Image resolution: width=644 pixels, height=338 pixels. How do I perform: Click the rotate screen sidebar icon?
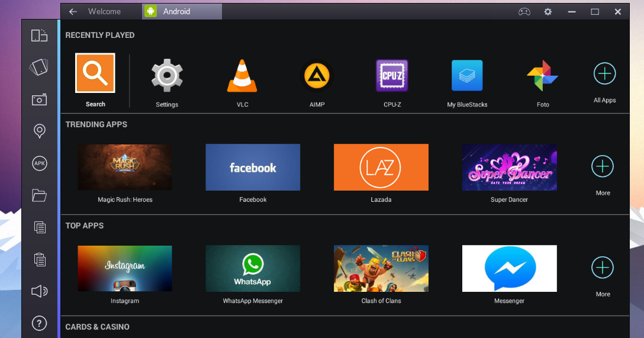40,36
